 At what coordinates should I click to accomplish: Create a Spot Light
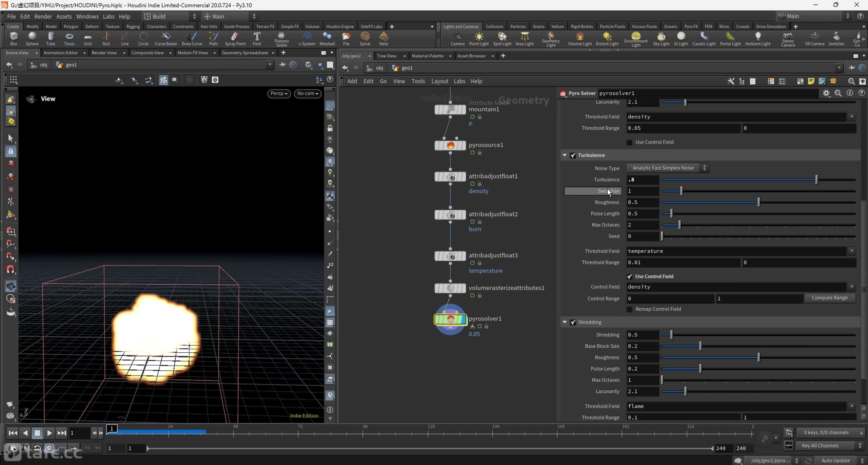pyautogui.click(x=502, y=39)
